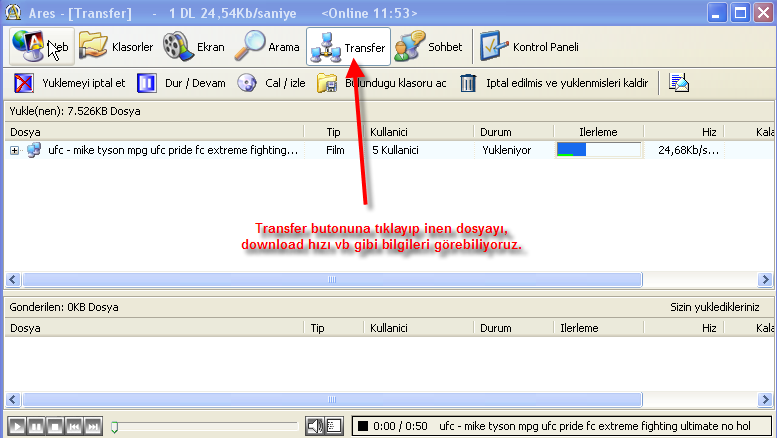Open the Web browser section
The width and height of the screenshot is (777, 438).
(38, 47)
